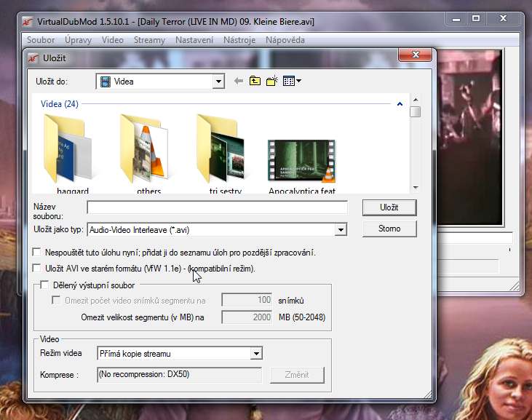Click the VirtualDubMod app icon in title bar
Screen dimensions: 532x420
tap(28, 22)
